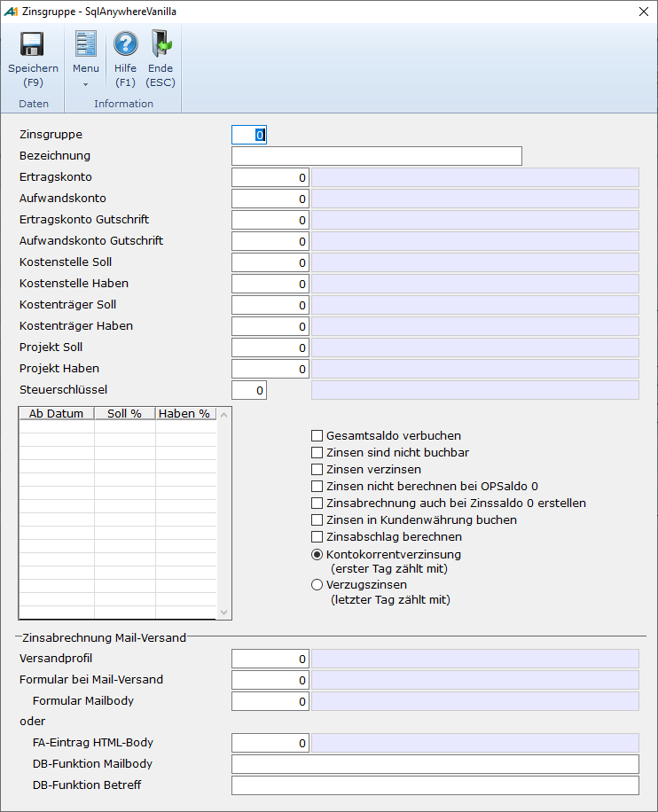Viewport: 658px width, 812px height.
Task: Click the Soll % column header
Action: pos(125,413)
